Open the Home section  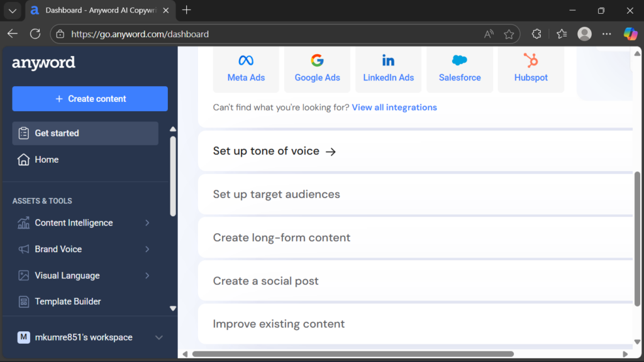[45, 160]
